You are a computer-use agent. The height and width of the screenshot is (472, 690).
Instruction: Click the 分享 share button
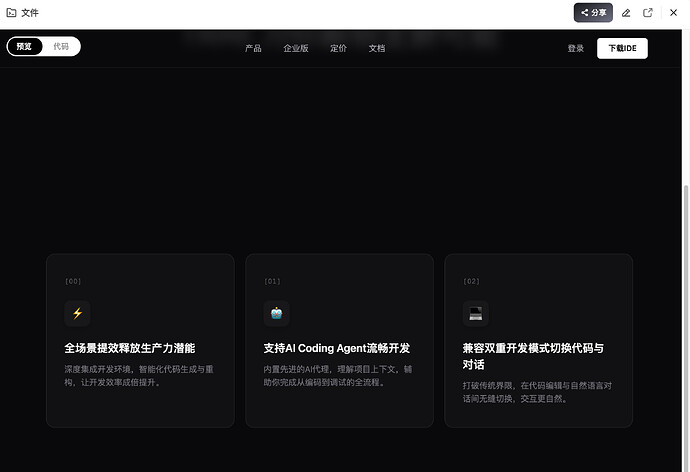(593, 13)
